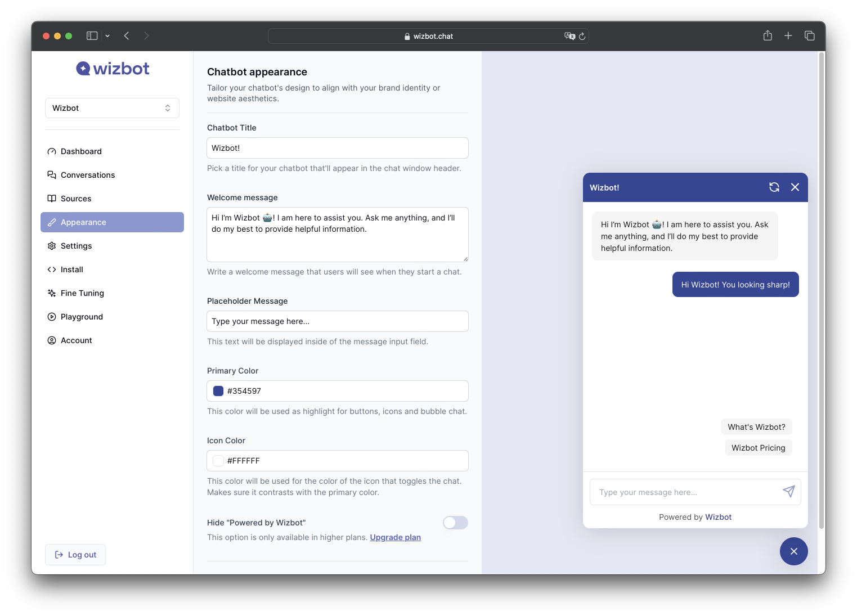Open the Primary Color swatch picker
The width and height of the screenshot is (857, 616).
tap(218, 391)
